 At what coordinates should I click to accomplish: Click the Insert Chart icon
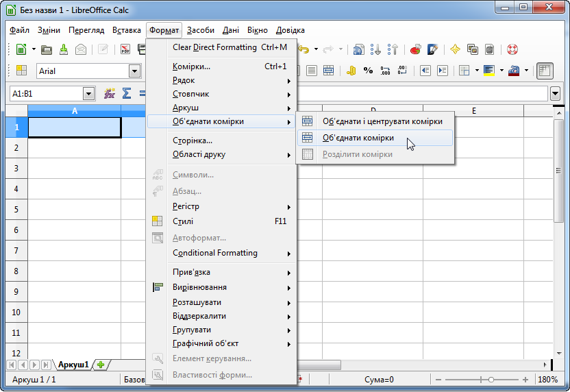click(415, 49)
